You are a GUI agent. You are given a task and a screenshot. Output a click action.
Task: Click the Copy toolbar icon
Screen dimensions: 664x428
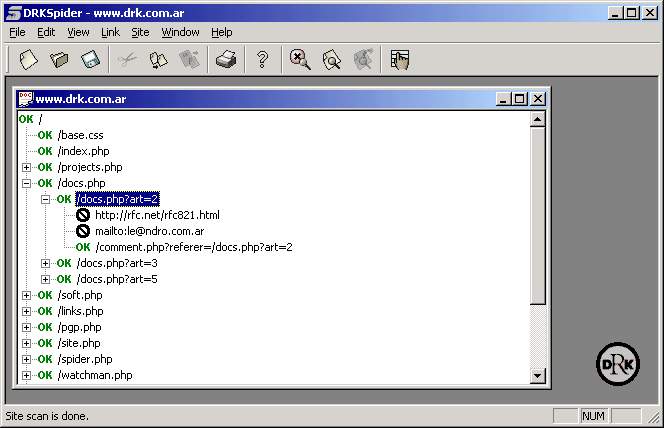[x=158, y=59]
